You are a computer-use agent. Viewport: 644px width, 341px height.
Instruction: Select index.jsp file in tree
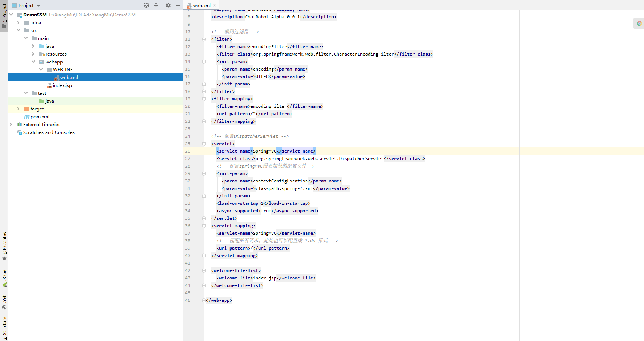(62, 85)
